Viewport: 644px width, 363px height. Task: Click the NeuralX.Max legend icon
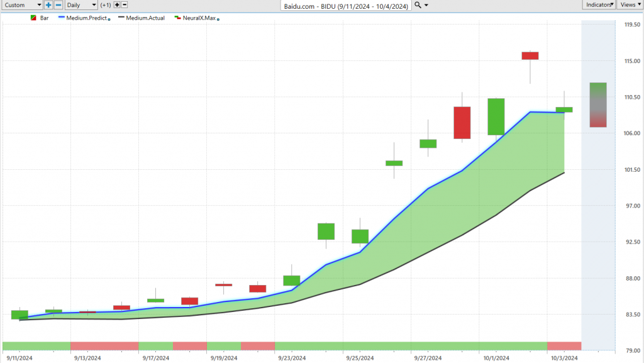[x=177, y=18]
